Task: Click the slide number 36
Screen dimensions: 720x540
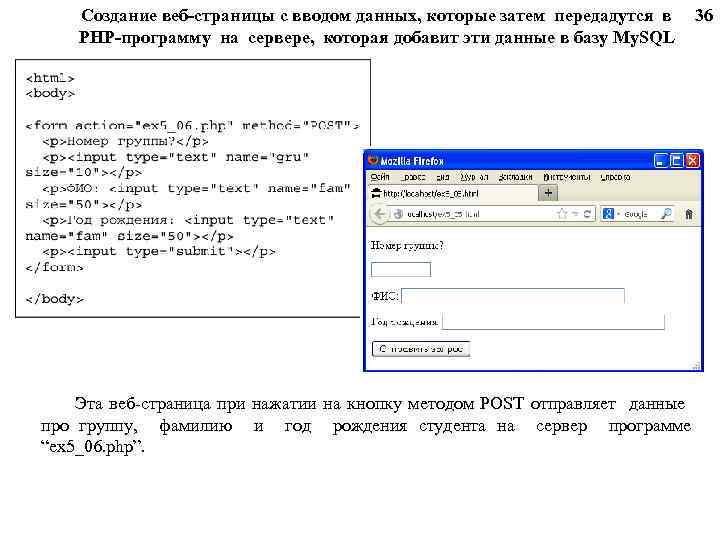Action: coord(703,15)
